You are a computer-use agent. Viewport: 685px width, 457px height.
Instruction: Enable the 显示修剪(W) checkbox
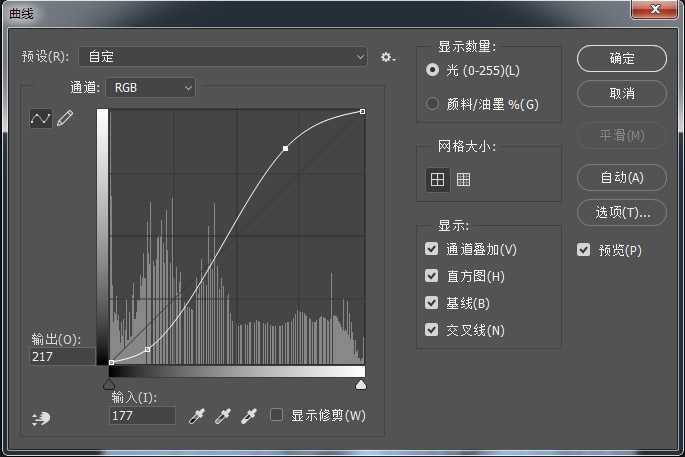tap(276, 415)
